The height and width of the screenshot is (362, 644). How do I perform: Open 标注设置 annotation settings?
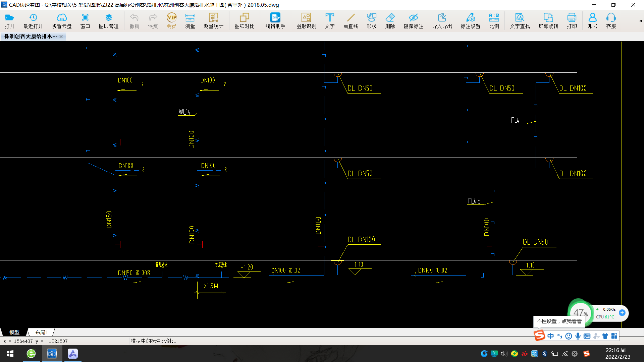pyautogui.click(x=470, y=21)
